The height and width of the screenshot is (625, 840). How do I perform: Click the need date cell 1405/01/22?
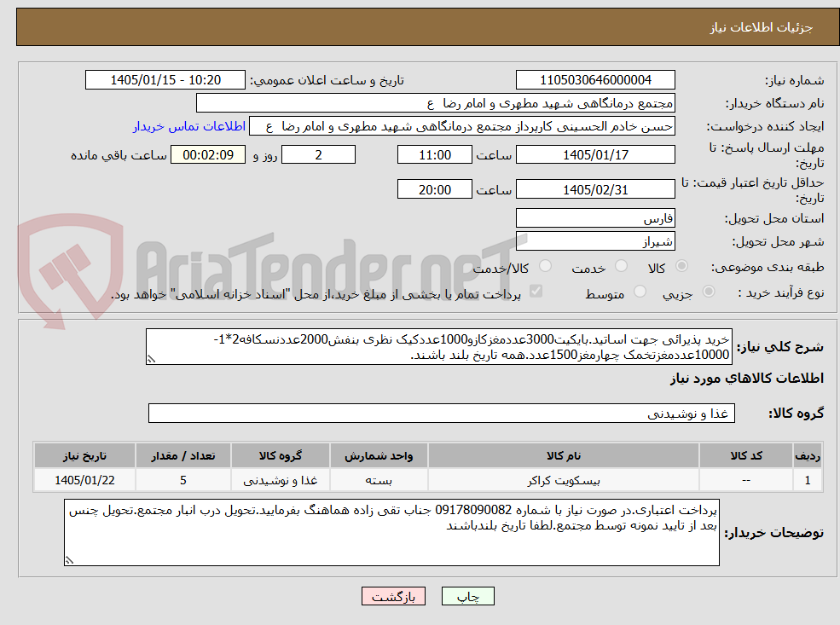(84, 480)
